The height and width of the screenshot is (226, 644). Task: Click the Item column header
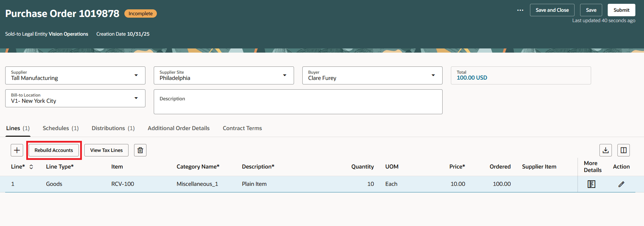117,167
